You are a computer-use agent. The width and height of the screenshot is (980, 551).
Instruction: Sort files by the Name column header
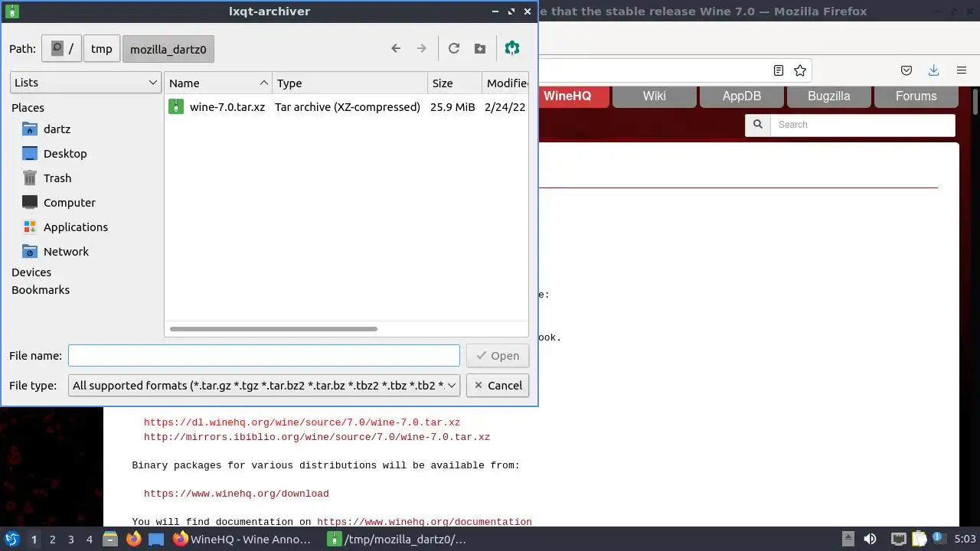(x=218, y=83)
